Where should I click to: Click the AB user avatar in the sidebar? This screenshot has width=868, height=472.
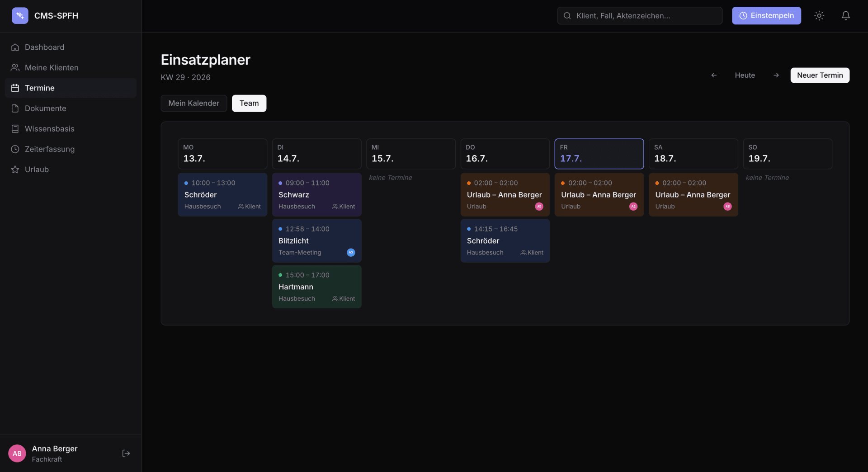tap(17, 453)
